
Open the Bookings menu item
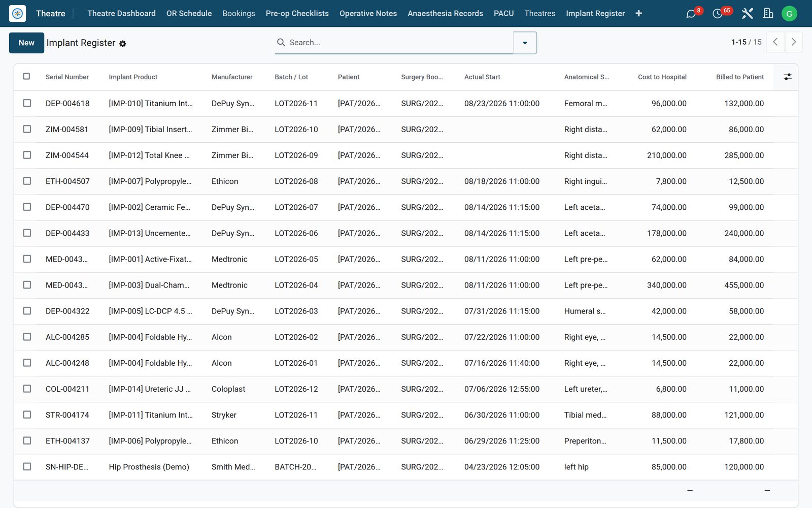tap(239, 14)
